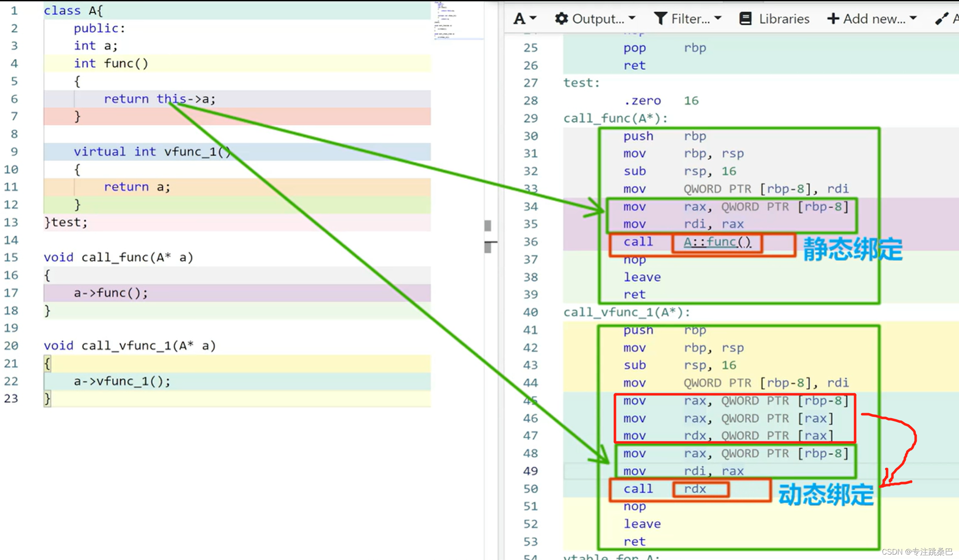
Task: Click the source editor minimap thumbnail
Action: tap(446, 21)
